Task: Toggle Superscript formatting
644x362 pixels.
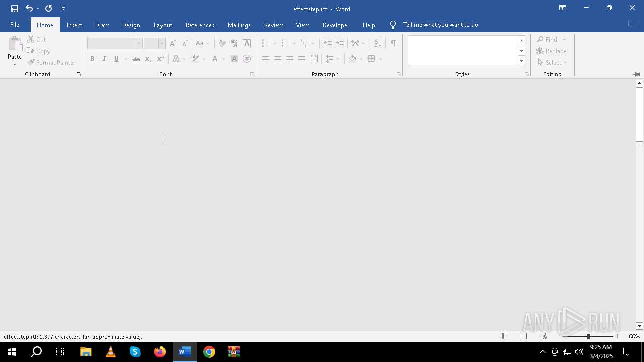Action: (x=160, y=59)
